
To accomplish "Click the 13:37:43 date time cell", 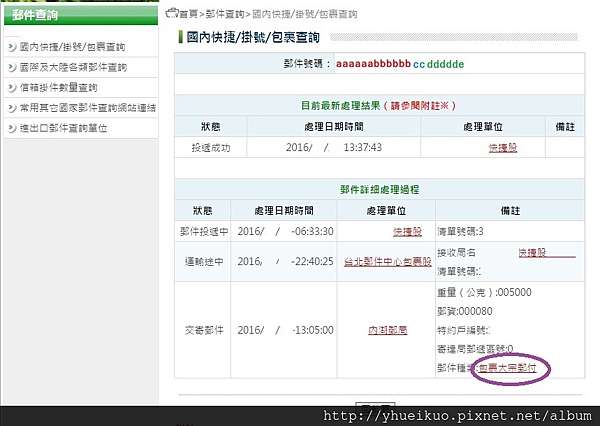I will [334, 147].
